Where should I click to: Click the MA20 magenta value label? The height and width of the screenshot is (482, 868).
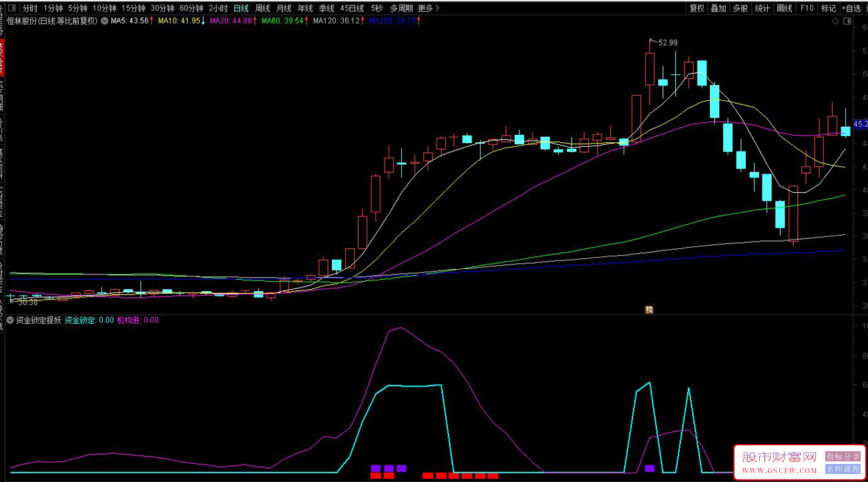232,21
